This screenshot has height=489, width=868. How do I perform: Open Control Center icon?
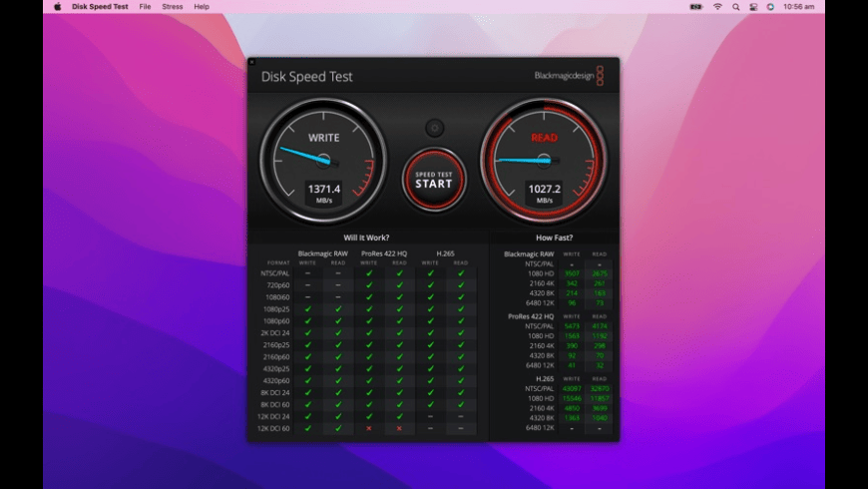point(753,7)
